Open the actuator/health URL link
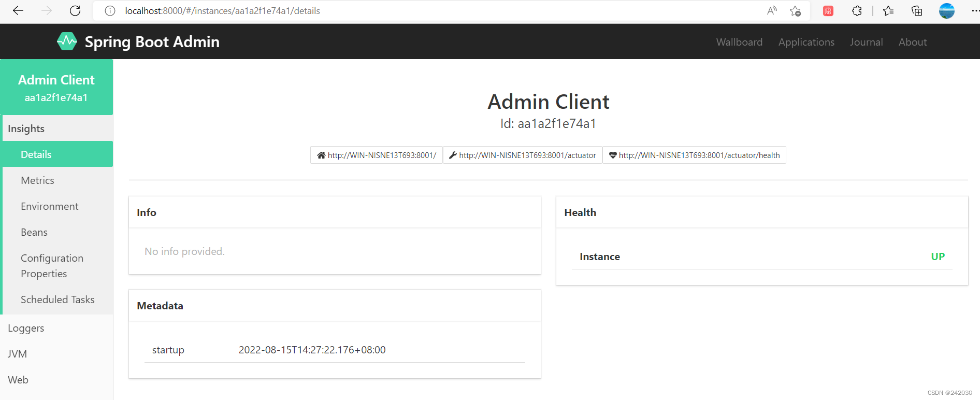This screenshot has width=980, height=400. (694, 155)
